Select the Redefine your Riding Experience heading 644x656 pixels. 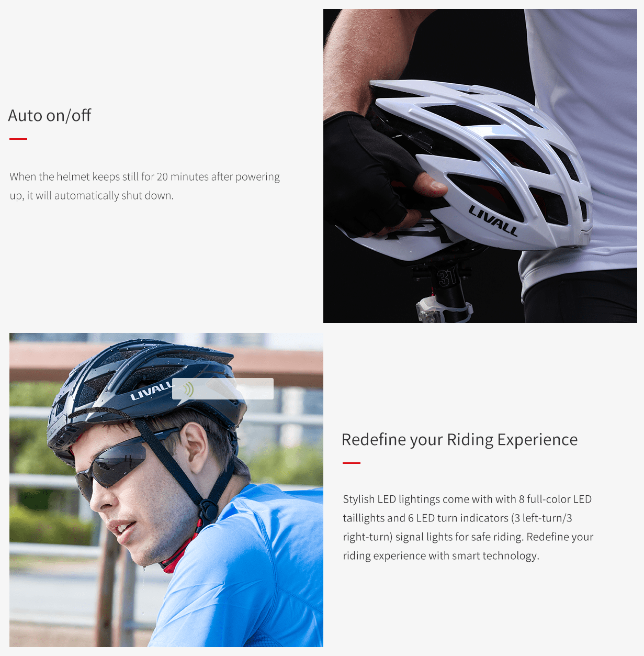pyautogui.click(x=459, y=440)
